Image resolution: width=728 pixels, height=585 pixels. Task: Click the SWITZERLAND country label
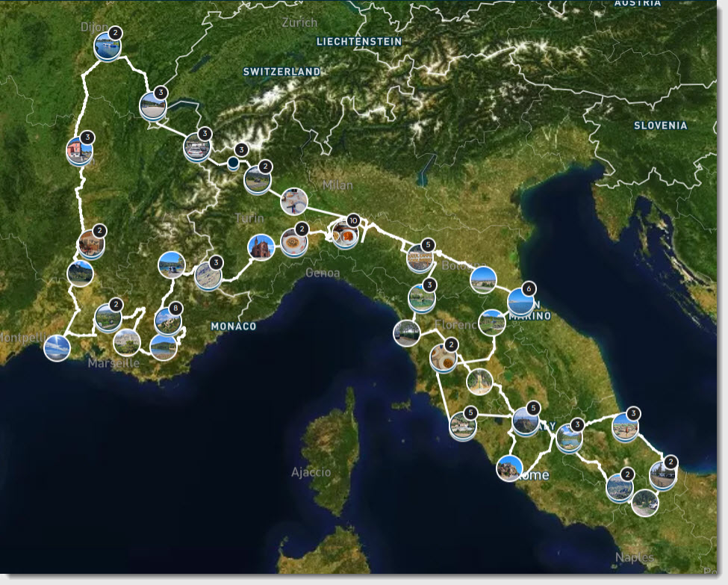281,72
